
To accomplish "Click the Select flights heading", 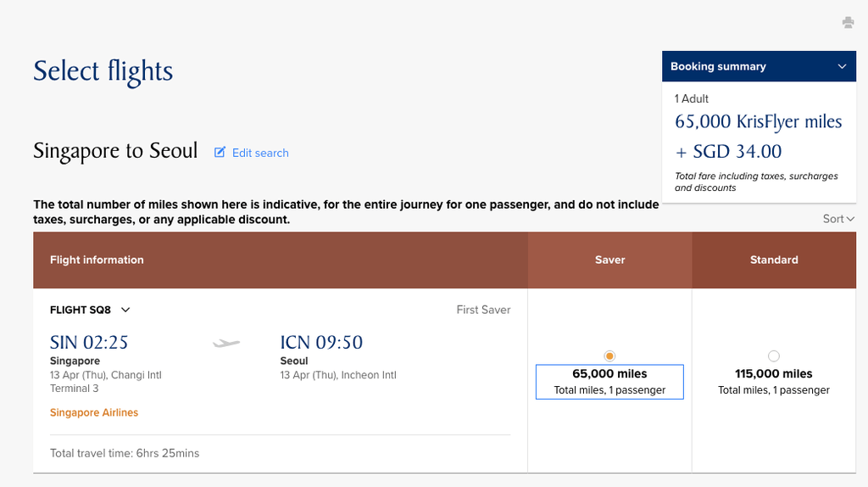I will point(103,71).
